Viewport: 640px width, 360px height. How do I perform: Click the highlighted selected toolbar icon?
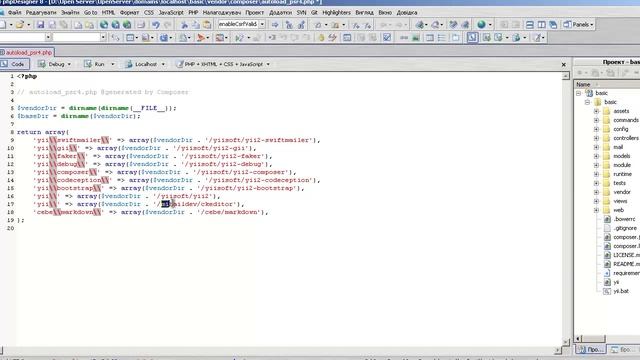point(472,38)
